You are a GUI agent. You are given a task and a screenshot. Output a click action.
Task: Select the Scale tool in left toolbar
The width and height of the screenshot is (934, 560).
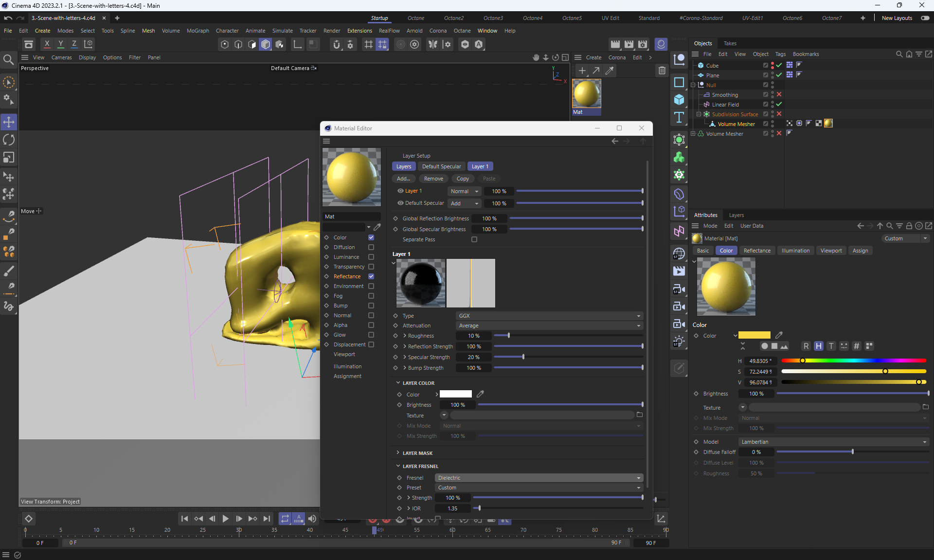coord(9,158)
